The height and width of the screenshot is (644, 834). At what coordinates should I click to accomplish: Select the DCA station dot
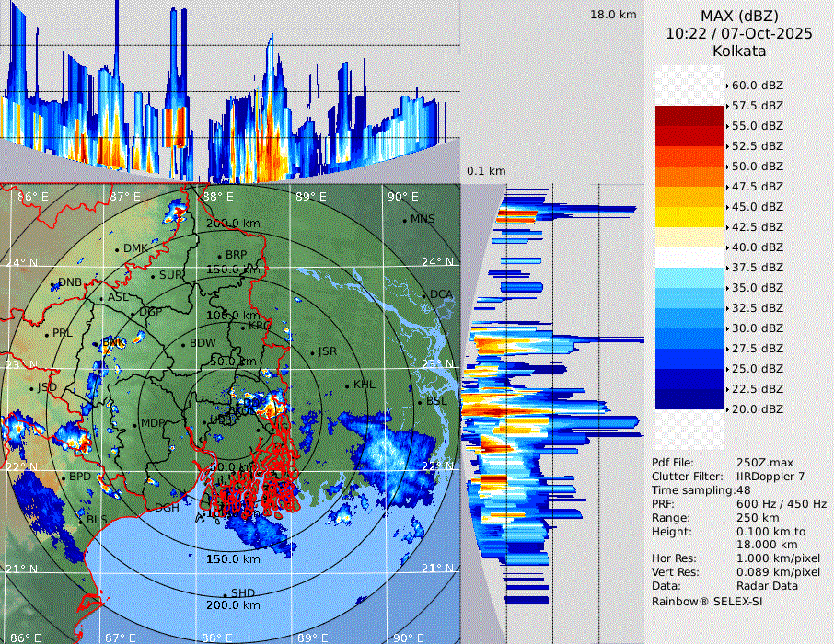424,295
